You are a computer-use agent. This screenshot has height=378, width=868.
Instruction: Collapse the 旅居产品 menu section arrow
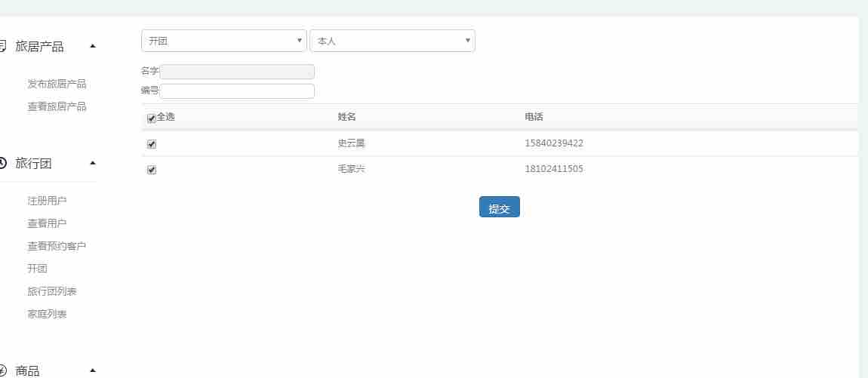(x=93, y=47)
